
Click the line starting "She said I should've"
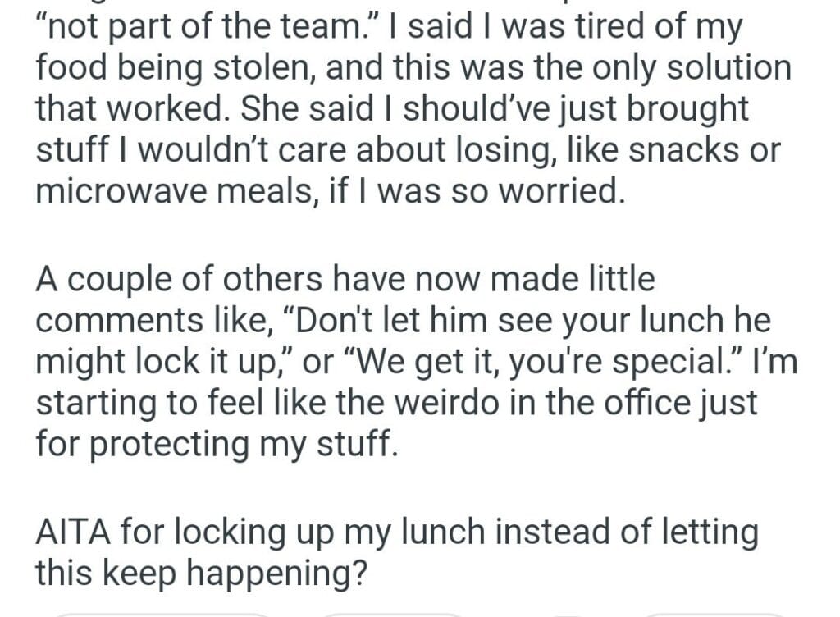[x=491, y=110]
